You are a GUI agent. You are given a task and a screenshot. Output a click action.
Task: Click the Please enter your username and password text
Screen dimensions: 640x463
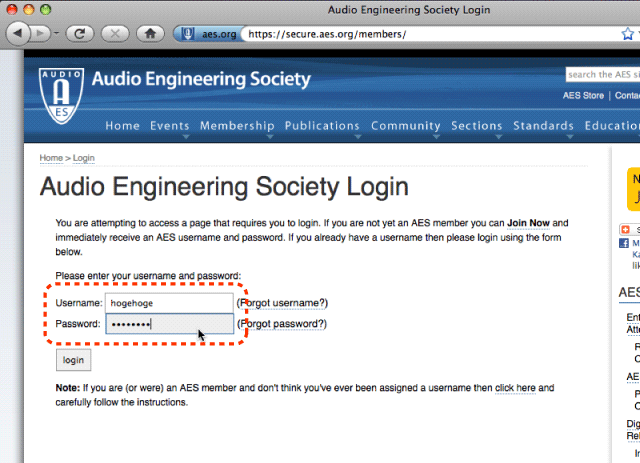click(148, 276)
